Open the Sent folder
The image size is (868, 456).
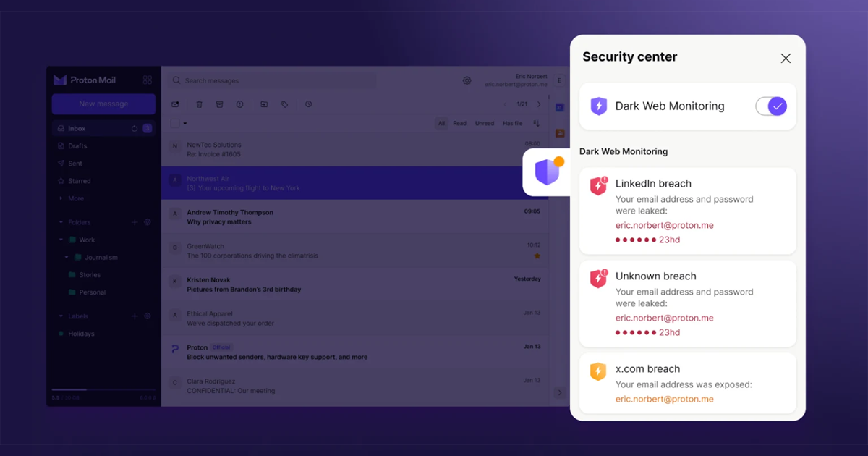pyautogui.click(x=103, y=164)
